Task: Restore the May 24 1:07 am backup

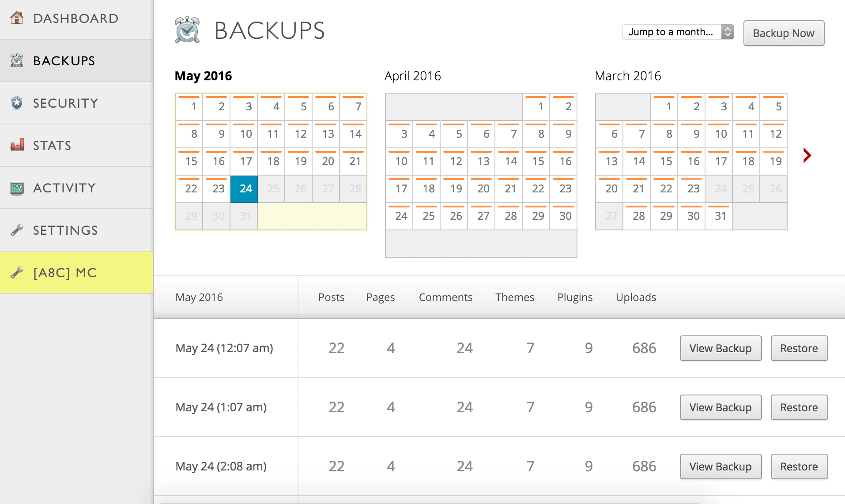Action: [x=799, y=407]
